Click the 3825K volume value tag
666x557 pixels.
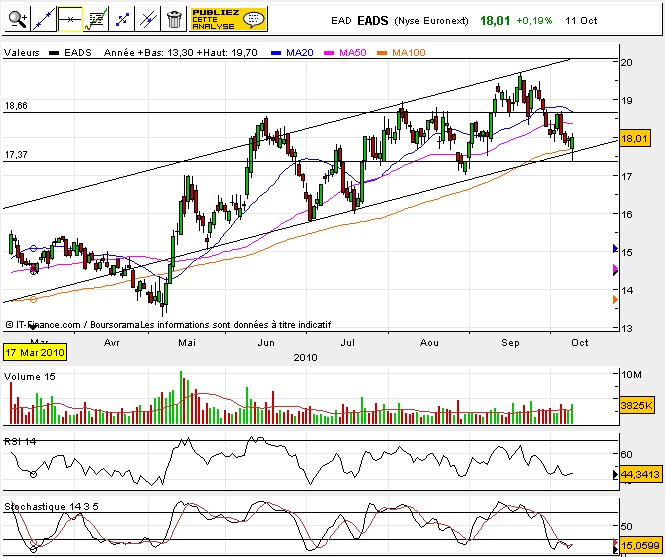pyautogui.click(x=636, y=405)
